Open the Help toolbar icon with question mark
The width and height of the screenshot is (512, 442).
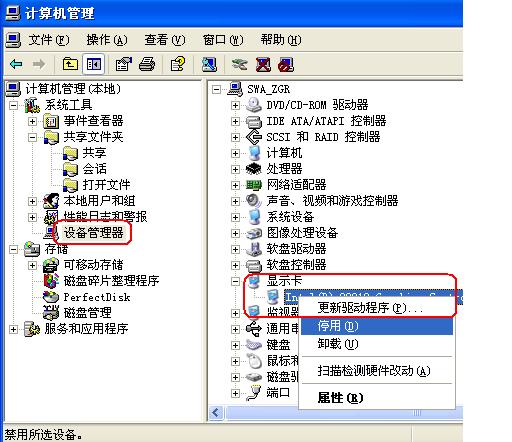coord(178,64)
